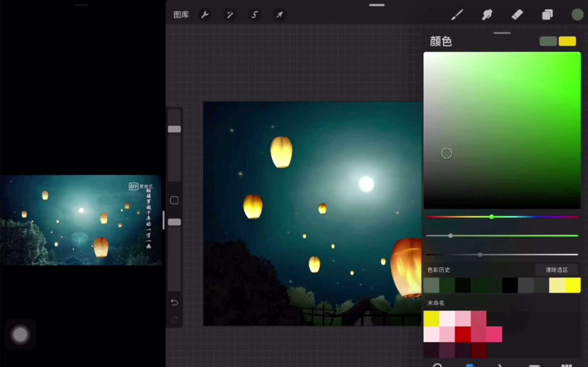
Task: Select the Eraser tool
Action: pos(517,15)
